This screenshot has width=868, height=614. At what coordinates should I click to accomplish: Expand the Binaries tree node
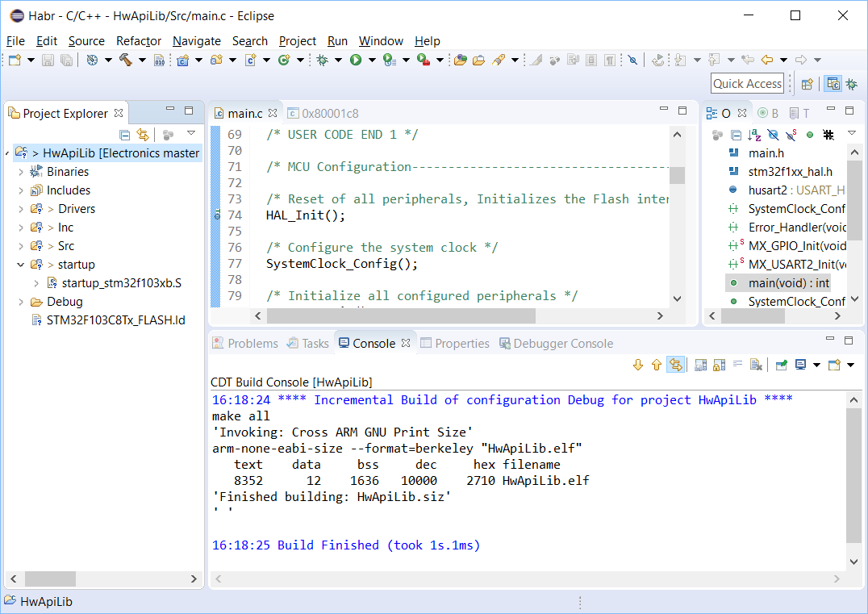point(21,172)
